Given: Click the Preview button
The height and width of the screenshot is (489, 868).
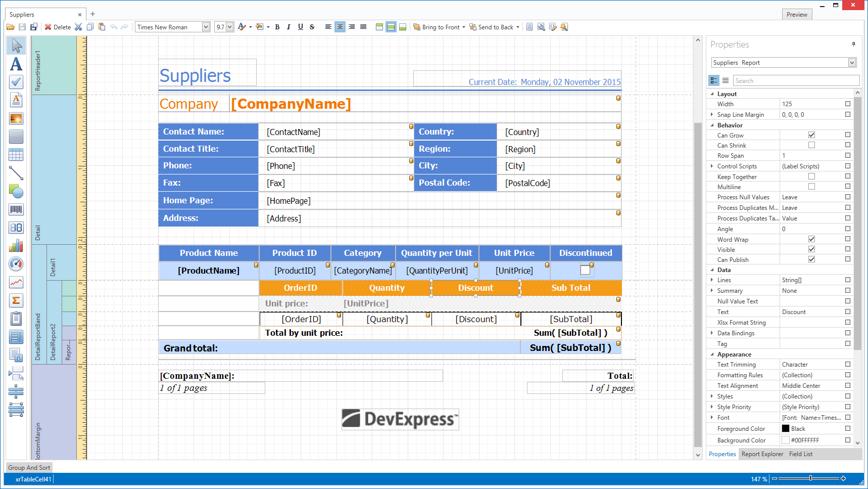Looking at the screenshot, I should (796, 15).
